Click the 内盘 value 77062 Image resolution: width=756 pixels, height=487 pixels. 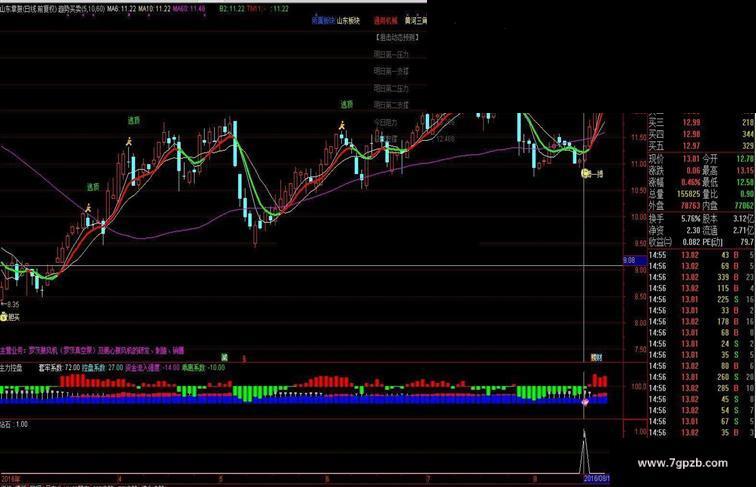(x=744, y=205)
